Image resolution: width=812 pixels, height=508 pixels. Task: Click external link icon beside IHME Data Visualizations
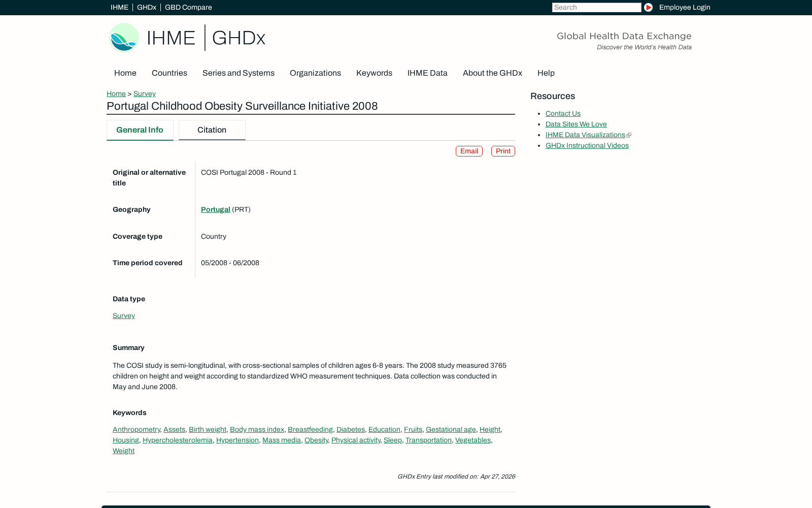coord(629,135)
